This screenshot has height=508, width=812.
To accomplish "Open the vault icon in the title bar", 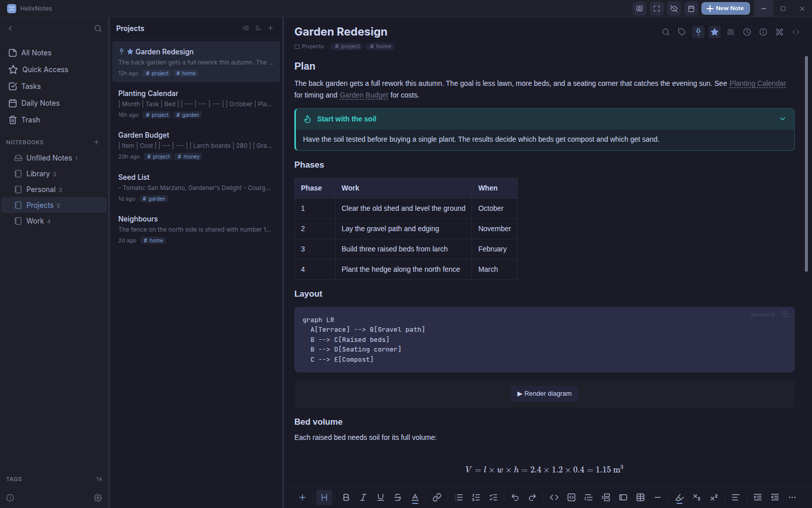I will pos(639,9).
